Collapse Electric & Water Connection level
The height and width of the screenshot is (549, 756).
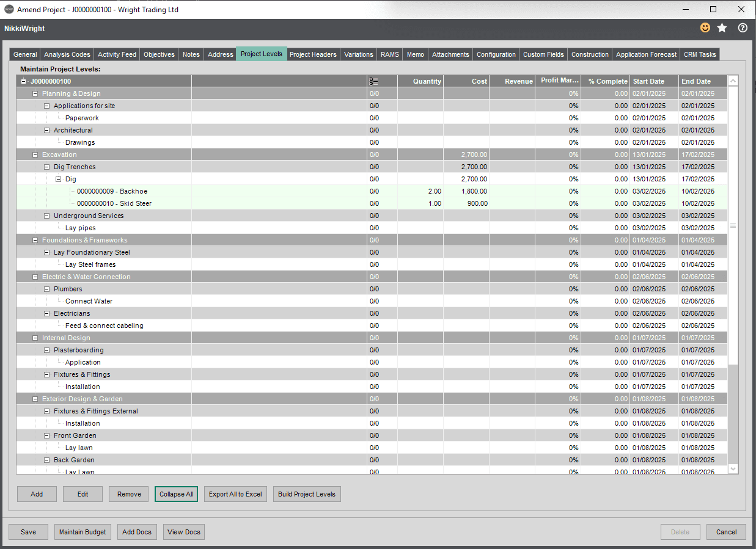click(x=35, y=277)
